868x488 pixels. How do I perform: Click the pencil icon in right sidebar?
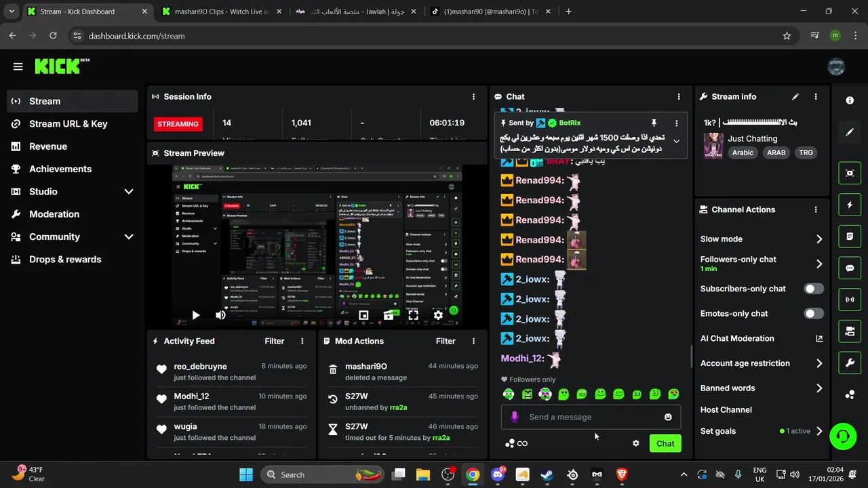pos(850,132)
